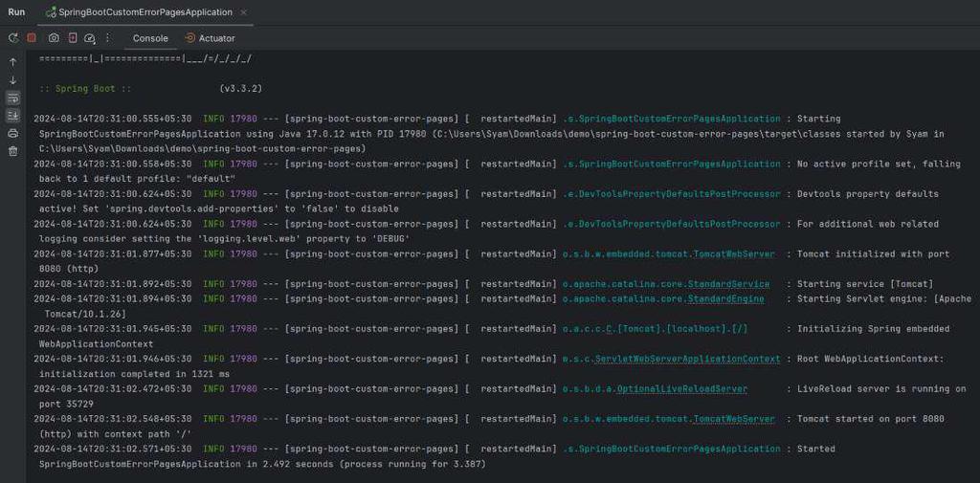Click the orange Actuator tab icon
The height and width of the screenshot is (483, 980).
[x=190, y=38]
